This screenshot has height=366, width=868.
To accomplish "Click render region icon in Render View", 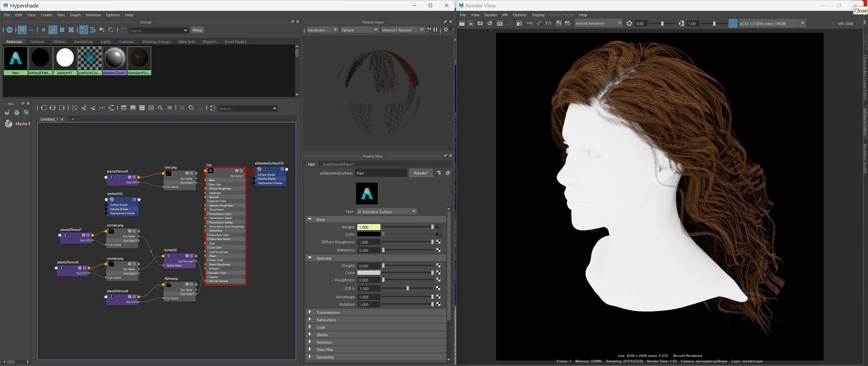I will click(471, 23).
